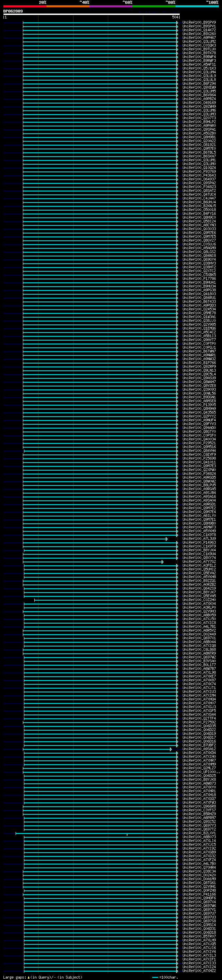Click the alignment bar for B2LXV1
The height and width of the screenshot is (980, 222).
tap(97, 834)
